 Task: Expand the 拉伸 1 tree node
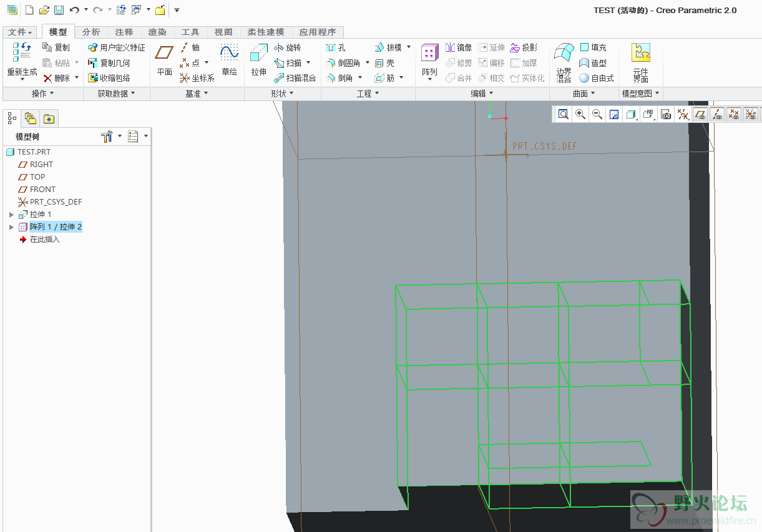(x=11, y=215)
